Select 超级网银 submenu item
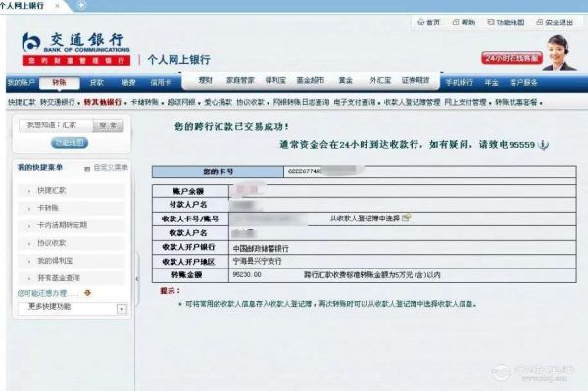The image size is (588, 391). click(181, 102)
